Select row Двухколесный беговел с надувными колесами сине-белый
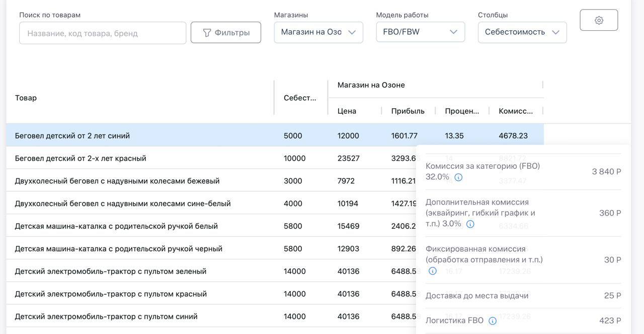Viewport: 644px width, 334px height. [211, 204]
